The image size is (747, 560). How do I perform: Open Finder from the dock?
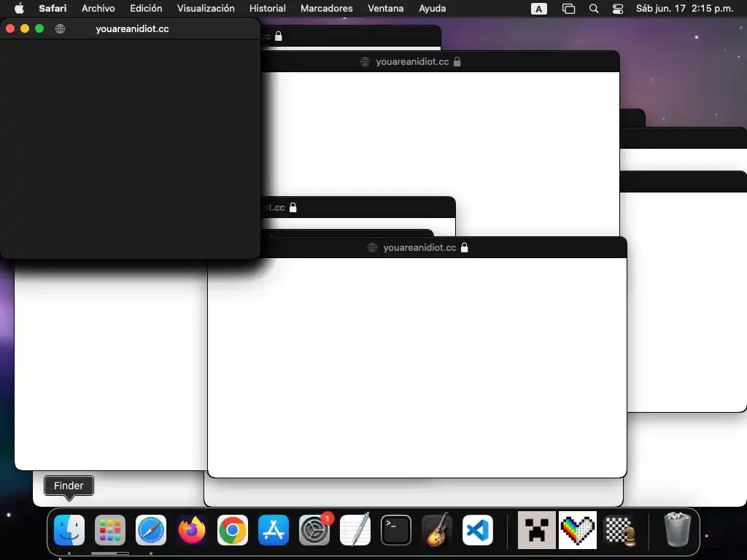(x=69, y=530)
